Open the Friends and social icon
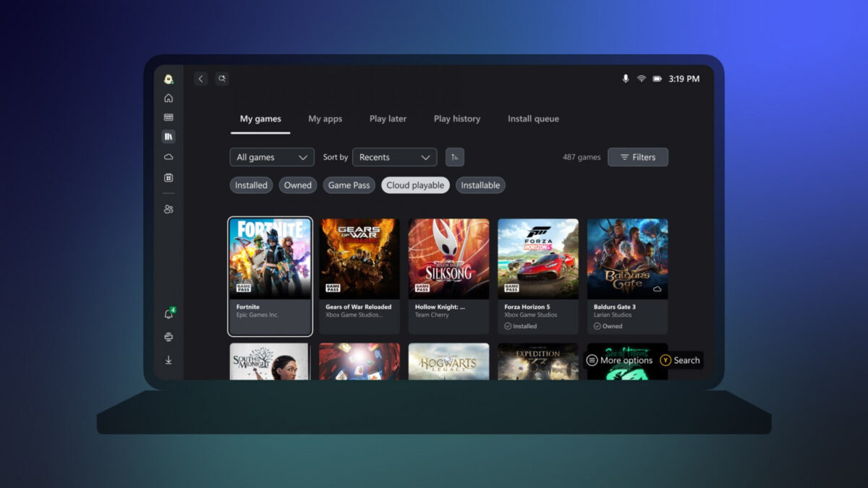This screenshot has width=868, height=488. (169, 210)
